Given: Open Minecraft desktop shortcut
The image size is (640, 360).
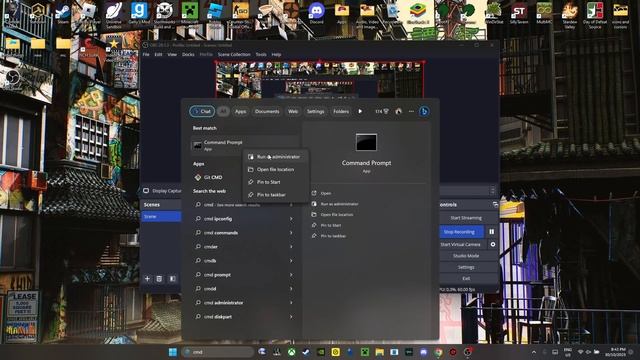Looking at the screenshot, I should point(190,13).
